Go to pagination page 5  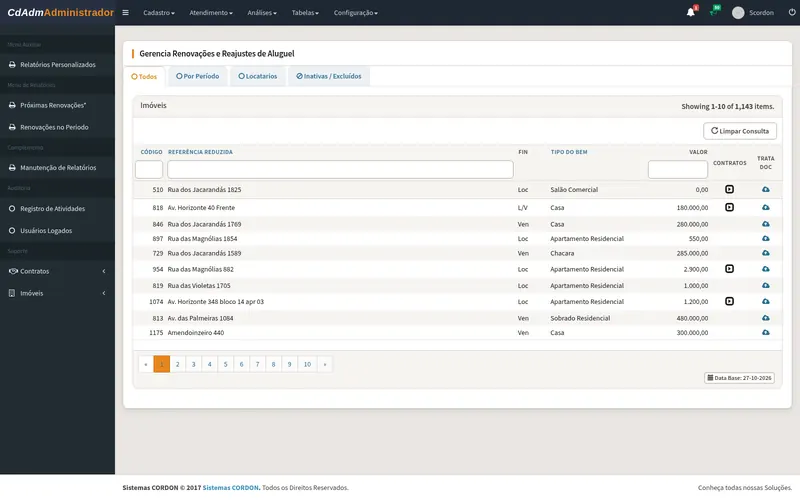click(226, 364)
